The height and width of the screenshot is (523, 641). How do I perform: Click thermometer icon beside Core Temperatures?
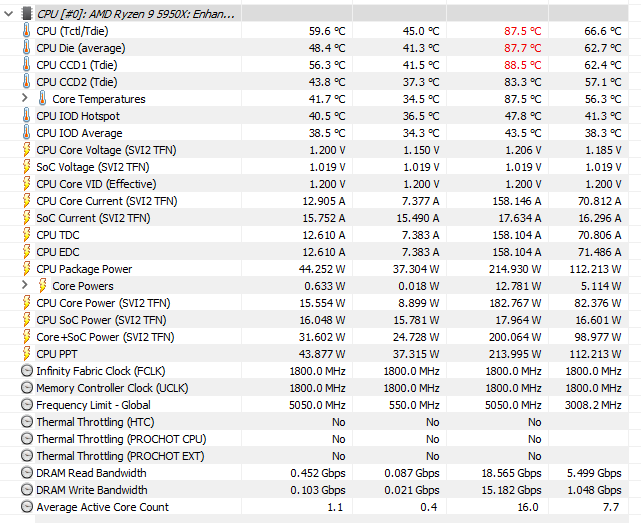[x=43, y=99]
